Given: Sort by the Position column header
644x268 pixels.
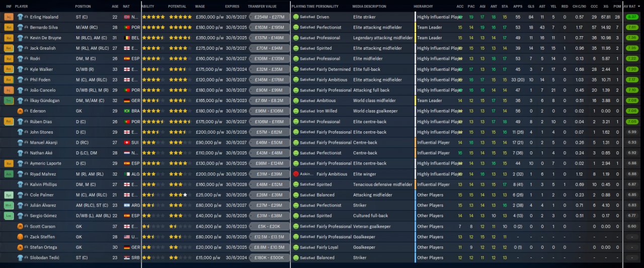Looking at the screenshot, I should click(83, 6).
